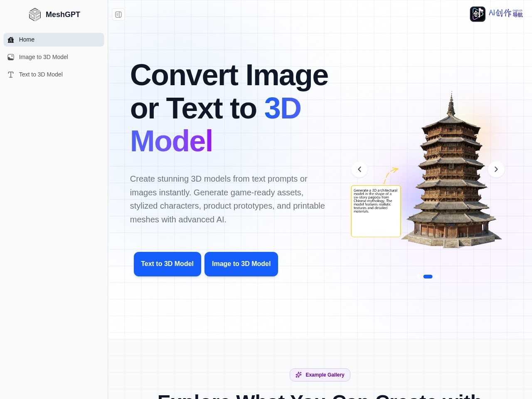Show the previous carousel slide
532x399 pixels.
[360, 169]
